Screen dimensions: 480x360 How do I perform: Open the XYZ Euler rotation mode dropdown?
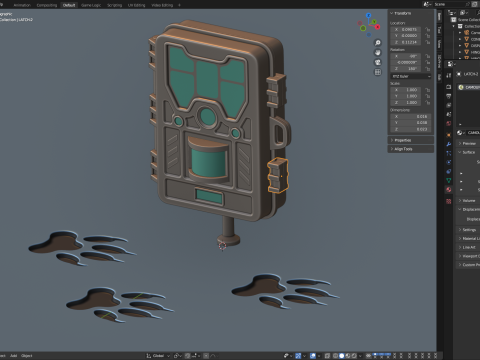coord(411,76)
